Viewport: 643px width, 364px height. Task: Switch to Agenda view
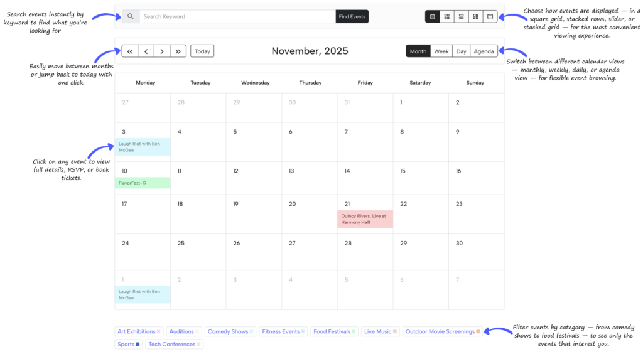[x=484, y=51]
